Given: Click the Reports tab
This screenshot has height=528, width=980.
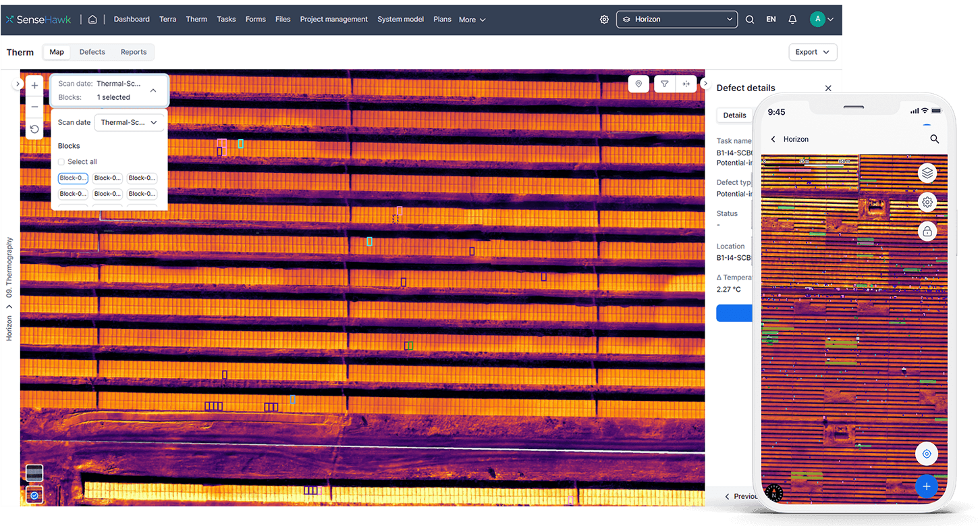Looking at the screenshot, I should click(134, 52).
